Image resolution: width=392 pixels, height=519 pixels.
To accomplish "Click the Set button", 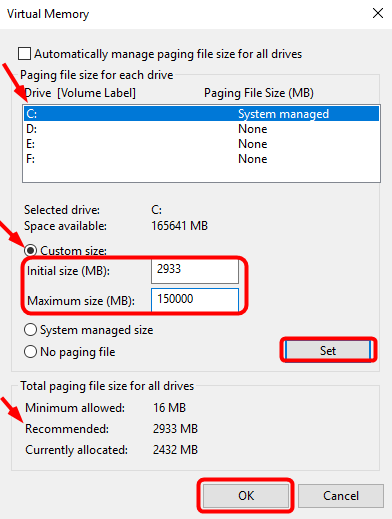I will pos(328,351).
